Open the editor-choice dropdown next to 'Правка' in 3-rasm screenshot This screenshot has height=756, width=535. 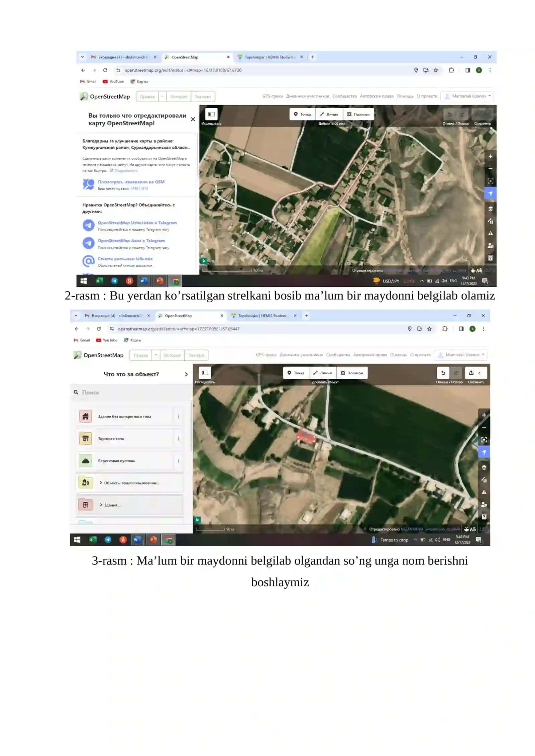[156, 355]
